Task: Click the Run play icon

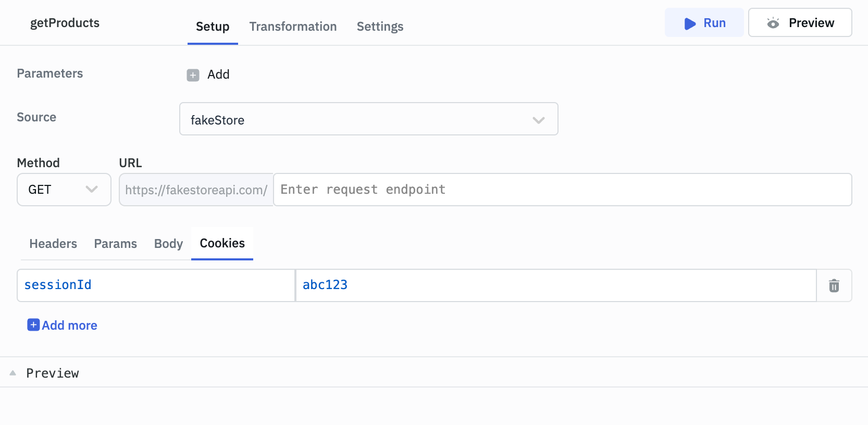Action: pos(690,23)
